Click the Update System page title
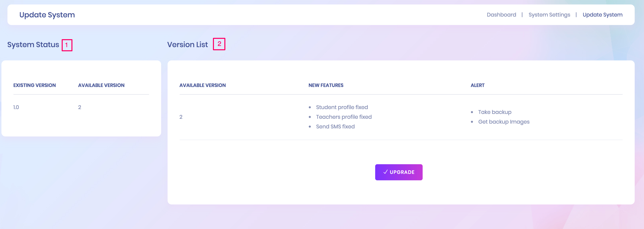644x229 pixels. pyautogui.click(x=47, y=15)
